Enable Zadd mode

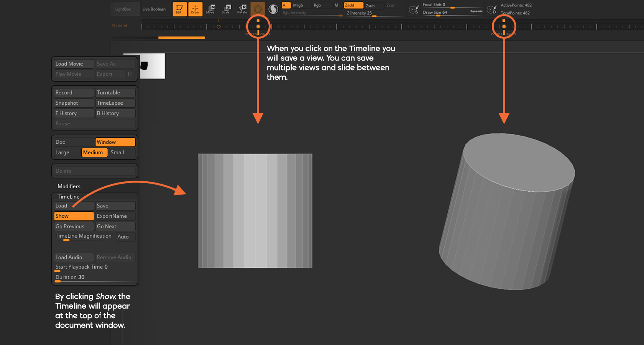(353, 5)
